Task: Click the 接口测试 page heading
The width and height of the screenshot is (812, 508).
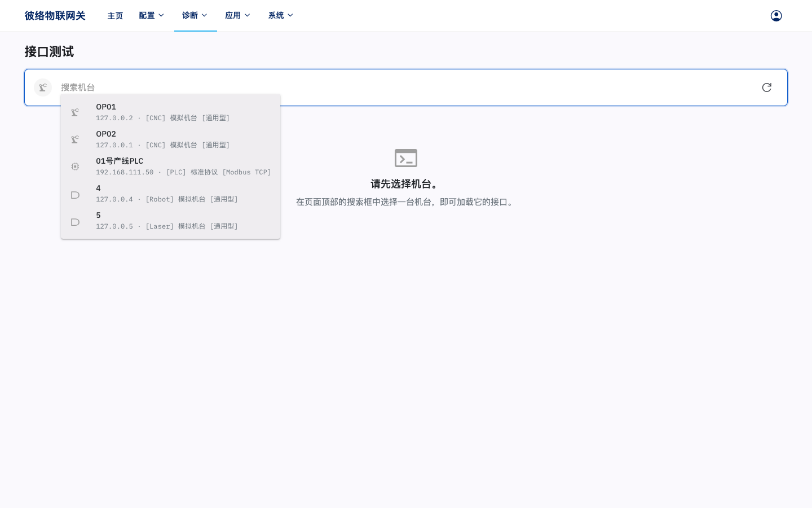Action: (x=49, y=52)
